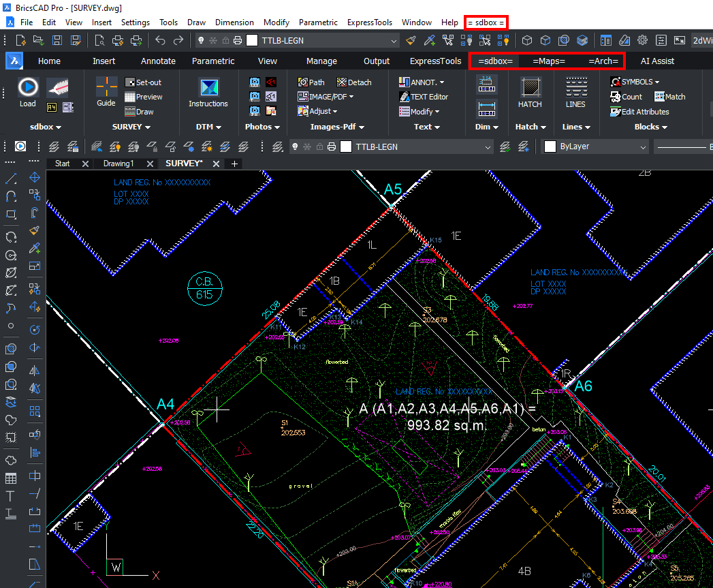
Task: Open the ExpressTools menu in menu bar
Action: pyautogui.click(x=369, y=22)
